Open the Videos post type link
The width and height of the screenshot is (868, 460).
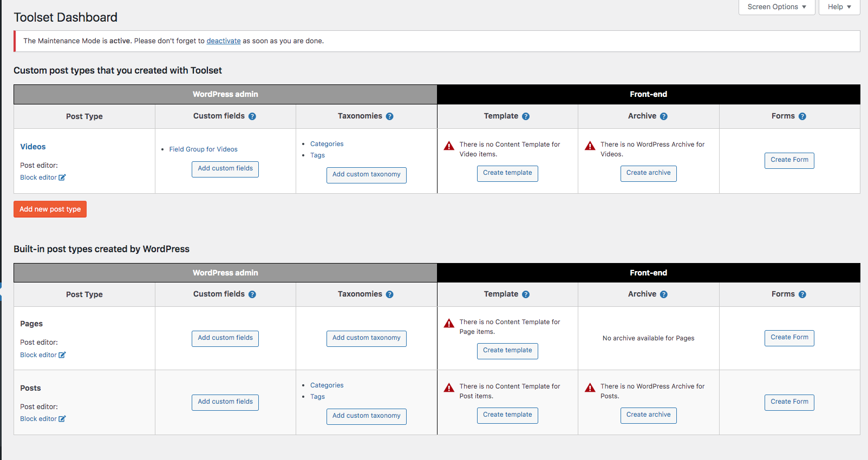coord(33,147)
